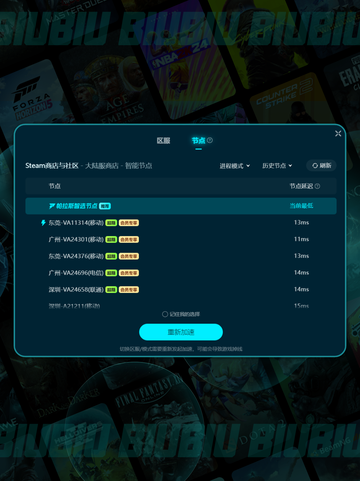Click green badge on 深圳-VA24658 row
Viewport: 360px width, 481px height.
point(111,289)
